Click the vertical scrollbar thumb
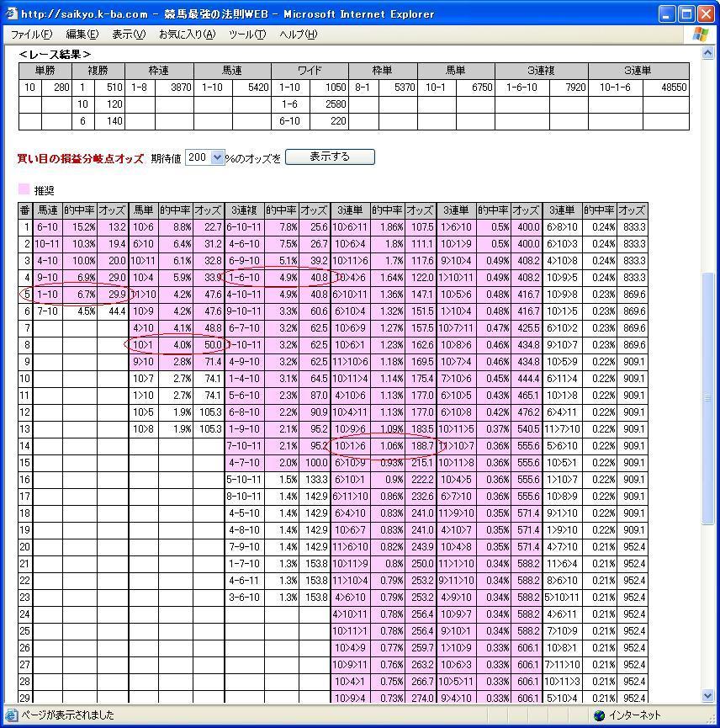The image size is (720, 728). tap(708, 398)
